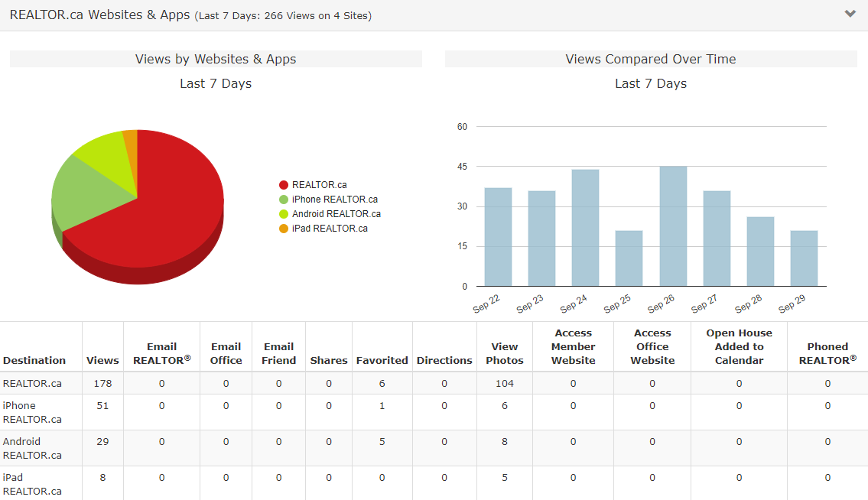The width and height of the screenshot is (868, 500).
Task: Click the 'Android REALTOR.ca' legend label
Action: tap(336, 214)
